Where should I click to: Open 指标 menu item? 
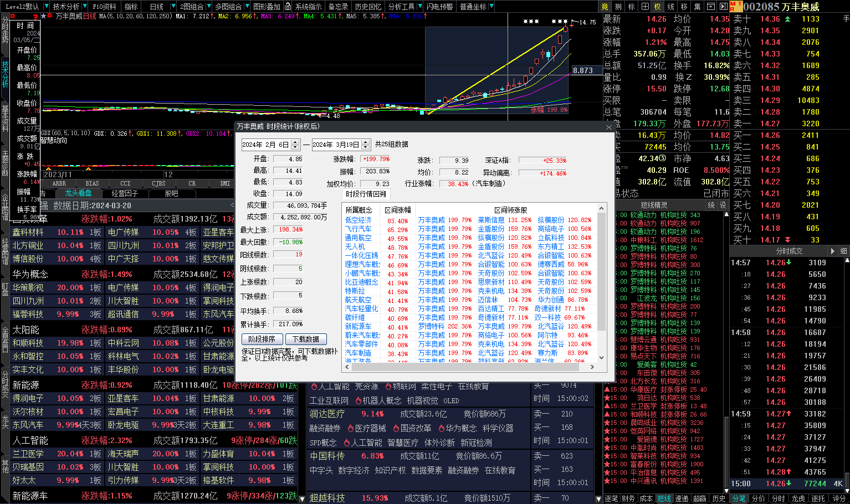click(x=131, y=7)
